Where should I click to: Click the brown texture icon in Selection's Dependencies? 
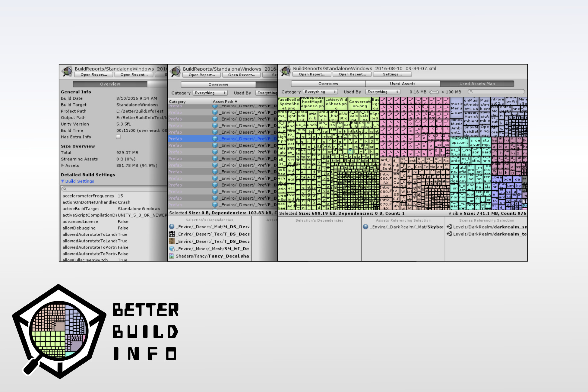pos(172,241)
